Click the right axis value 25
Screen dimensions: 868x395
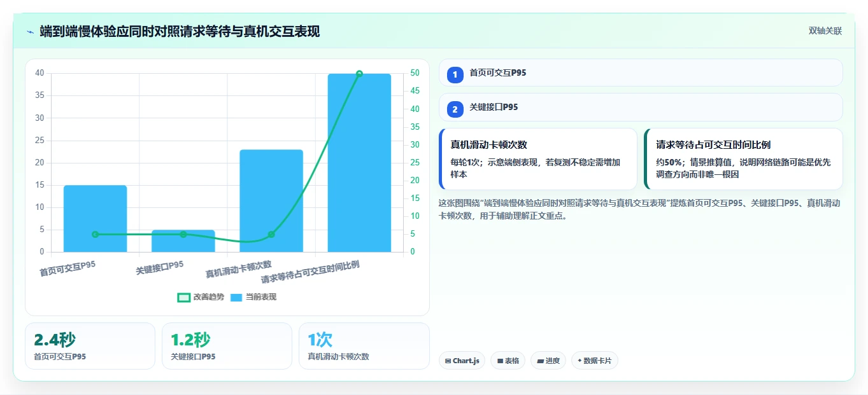pos(415,163)
